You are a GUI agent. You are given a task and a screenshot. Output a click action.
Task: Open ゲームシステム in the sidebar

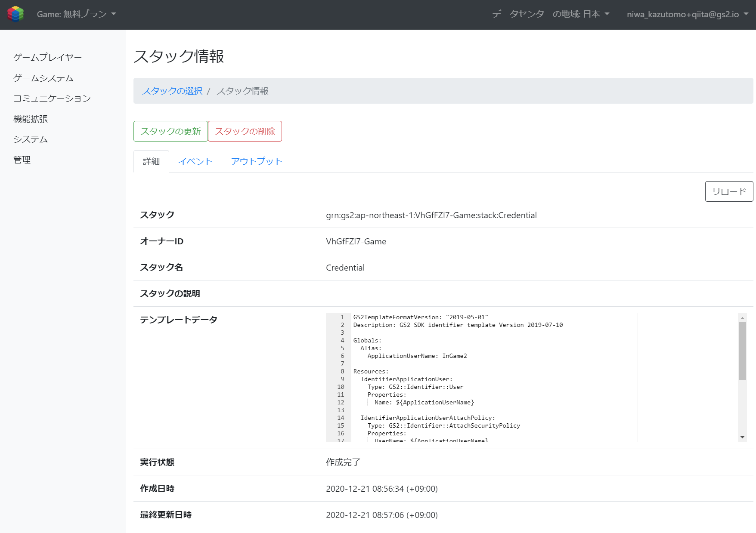43,78
